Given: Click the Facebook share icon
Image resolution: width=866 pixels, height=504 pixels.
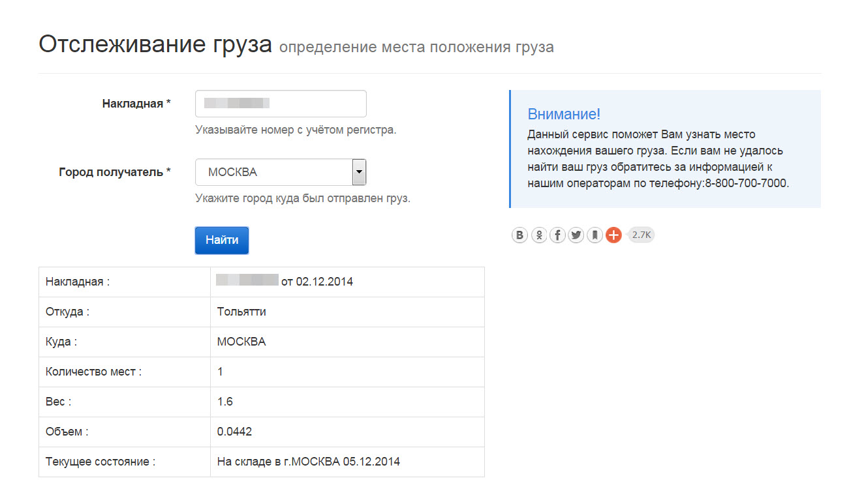Looking at the screenshot, I should coord(557,235).
